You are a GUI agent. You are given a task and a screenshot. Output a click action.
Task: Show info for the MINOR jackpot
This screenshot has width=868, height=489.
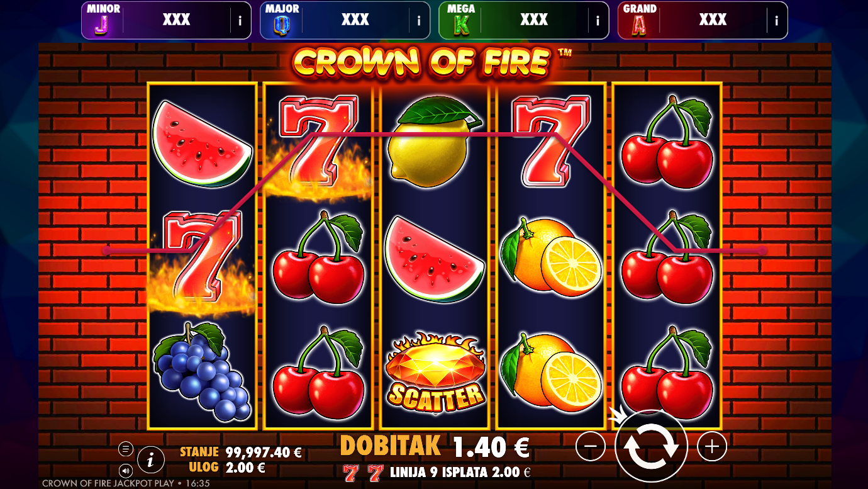tap(240, 21)
